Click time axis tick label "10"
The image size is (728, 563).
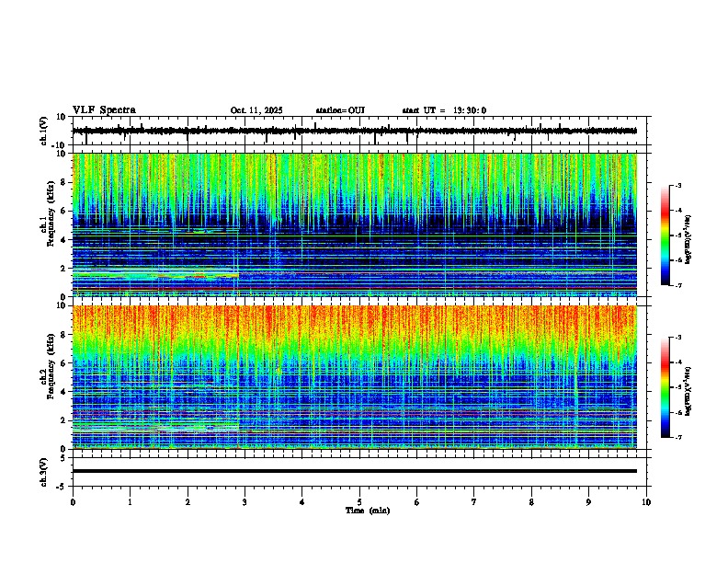[x=646, y=502]
